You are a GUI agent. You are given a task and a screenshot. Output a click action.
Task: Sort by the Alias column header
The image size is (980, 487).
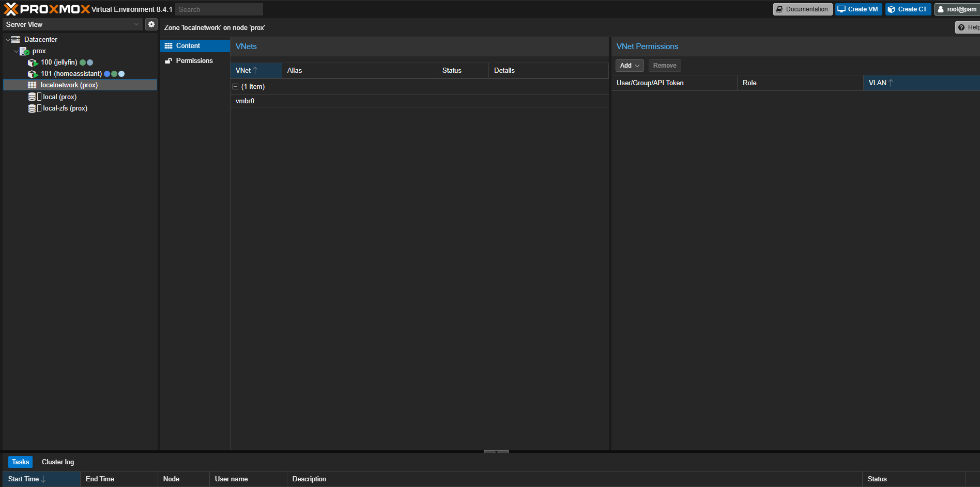359,71
